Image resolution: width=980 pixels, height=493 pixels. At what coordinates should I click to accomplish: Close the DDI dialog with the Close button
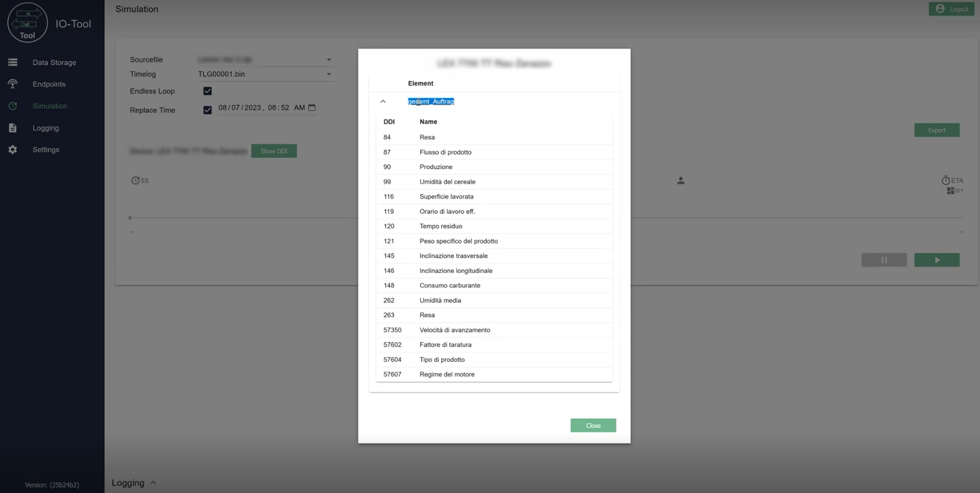tap(593, 426)
